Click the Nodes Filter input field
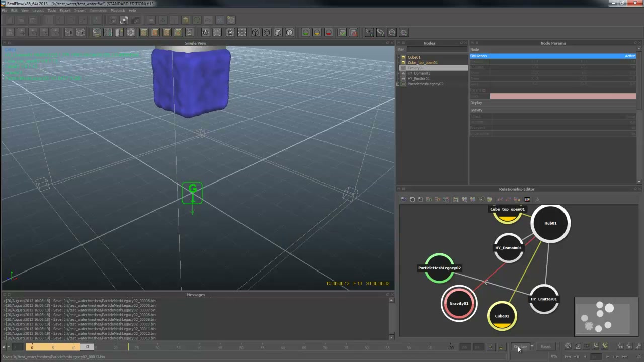The image size is (644, 362). tap(437, 49)
